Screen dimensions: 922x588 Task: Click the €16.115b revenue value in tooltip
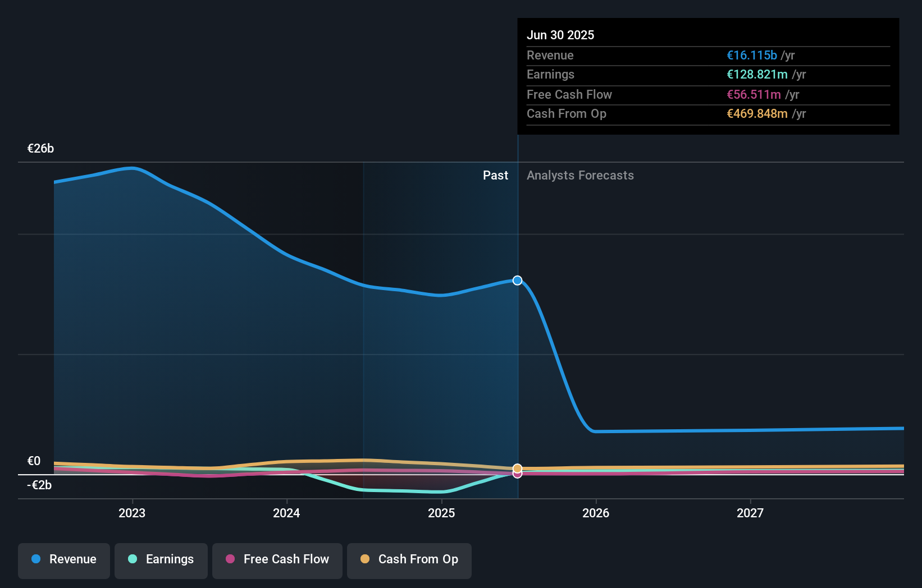click(x=752, y=56)
